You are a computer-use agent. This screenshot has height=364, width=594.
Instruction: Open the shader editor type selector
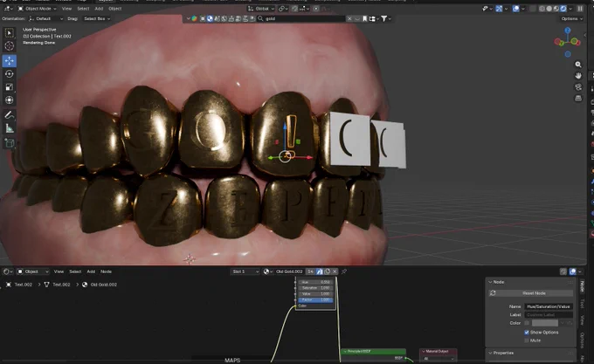tap(8, 271)
